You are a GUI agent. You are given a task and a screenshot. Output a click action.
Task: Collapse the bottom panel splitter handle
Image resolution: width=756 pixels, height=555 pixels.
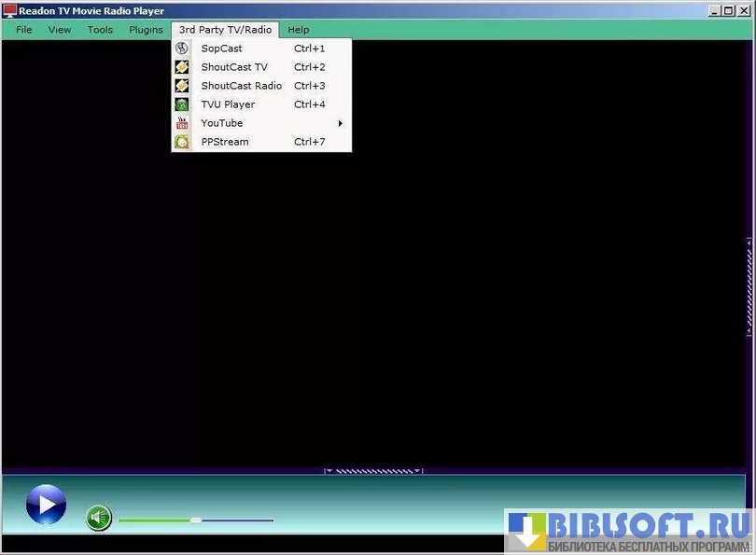[373, 471]
